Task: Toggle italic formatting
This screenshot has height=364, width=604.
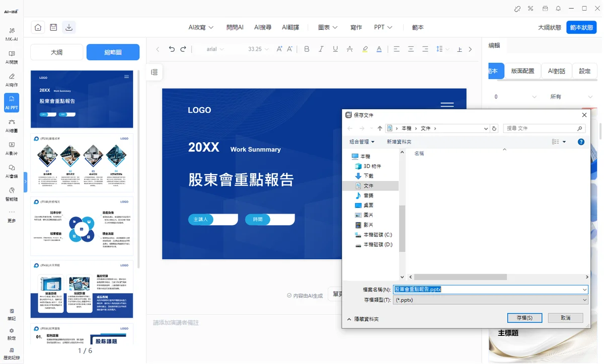Action: pyautogui.click(x=321, y=49)
